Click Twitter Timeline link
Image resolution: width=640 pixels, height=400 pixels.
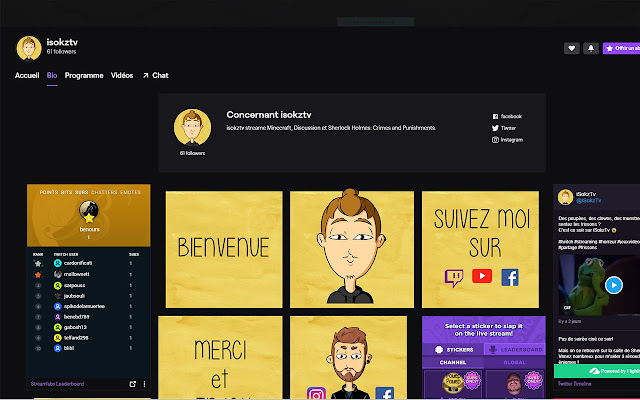(574, 384)
